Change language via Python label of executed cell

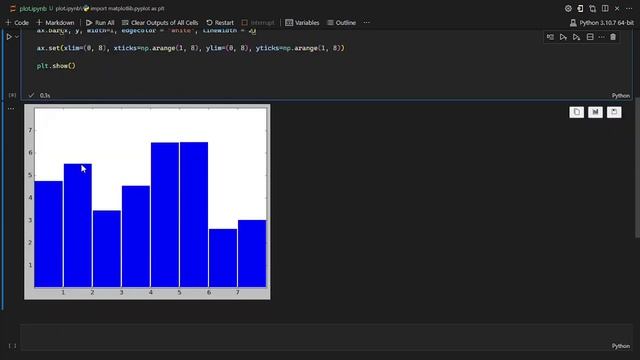coord(620,96)
